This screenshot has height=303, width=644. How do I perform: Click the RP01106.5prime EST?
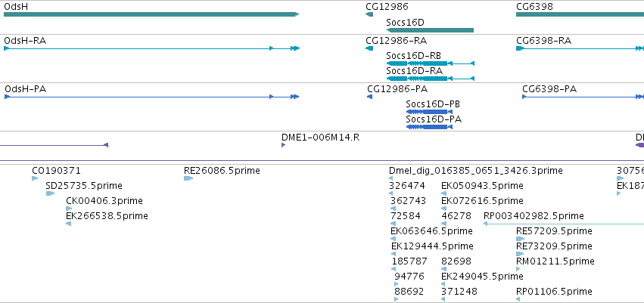click(518, 299)
